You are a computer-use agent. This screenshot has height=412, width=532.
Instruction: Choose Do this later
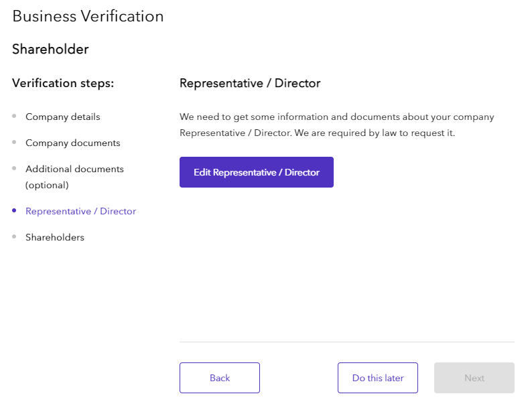tap(377, 378)
